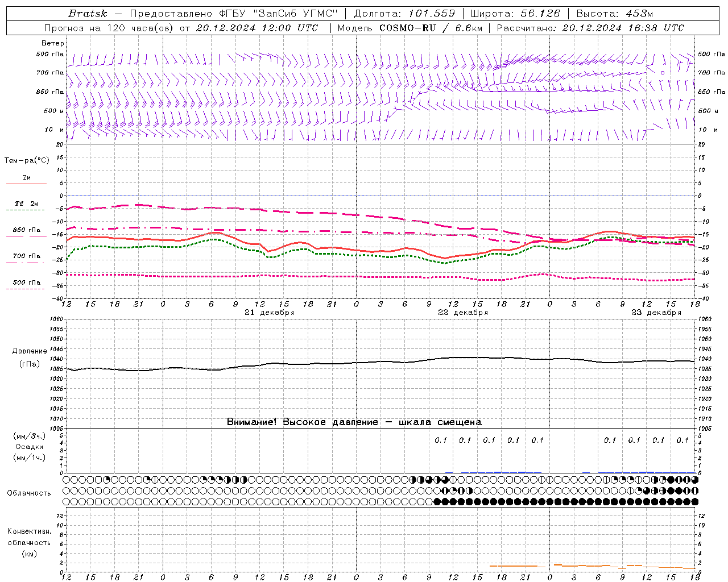Click the Td 2м dew point legend entry

27,203
